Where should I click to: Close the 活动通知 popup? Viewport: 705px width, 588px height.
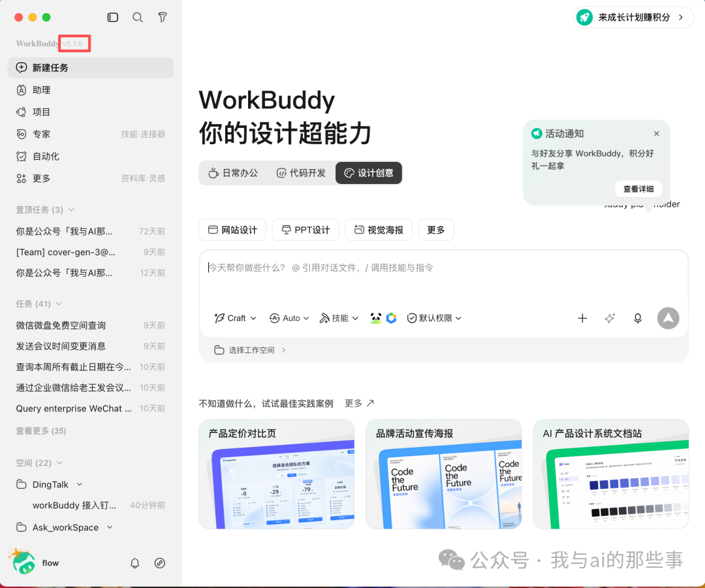point(657,134)
